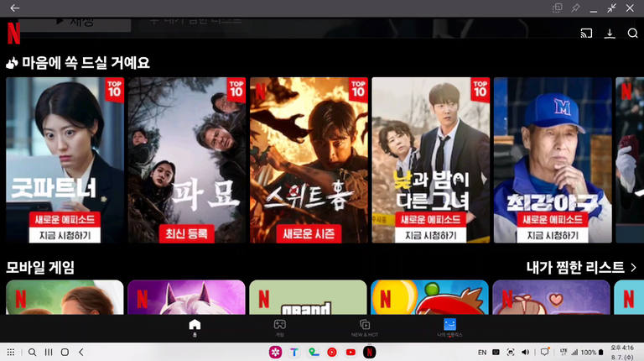Launch the green phone app from the taskbar
644x361 pixels.
point(313,353)
